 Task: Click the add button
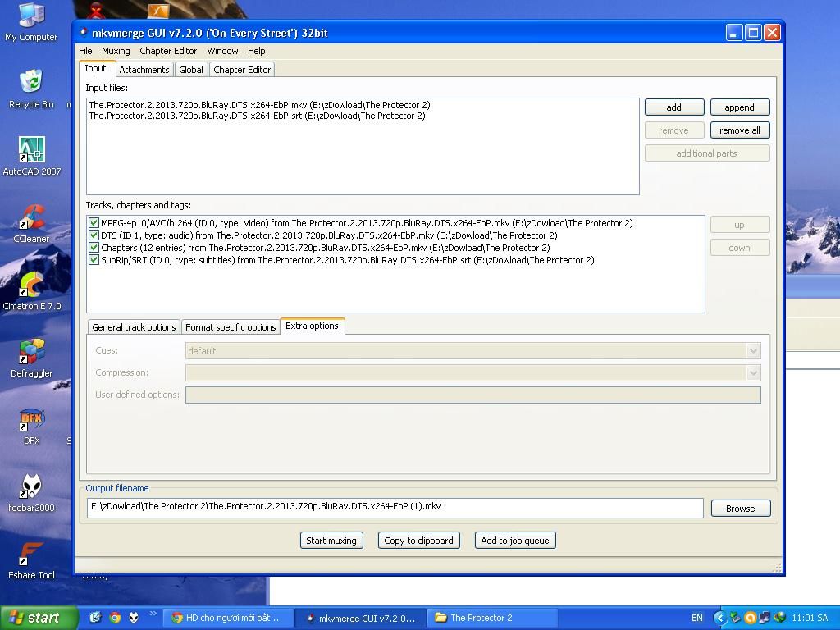tap(674, 107)
